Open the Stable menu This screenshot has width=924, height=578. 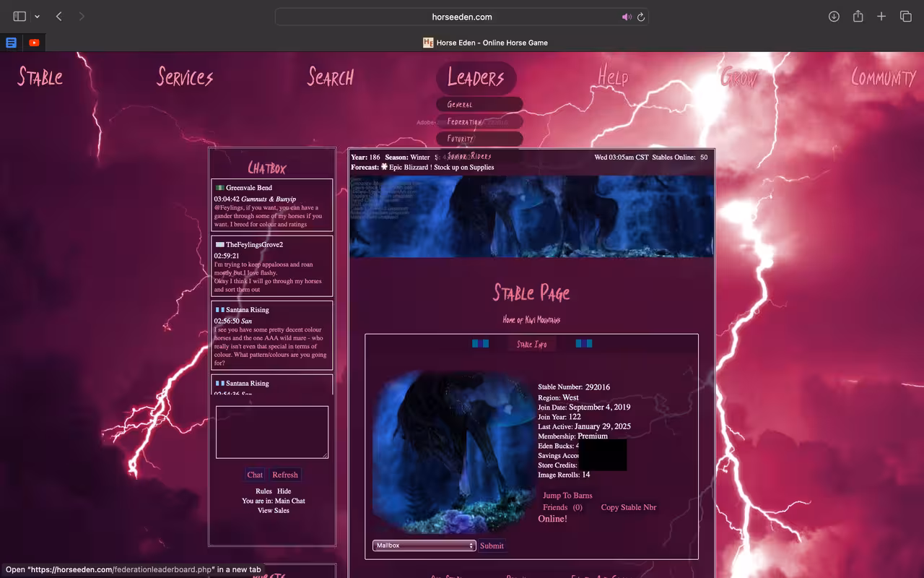[x=40, y=77]
